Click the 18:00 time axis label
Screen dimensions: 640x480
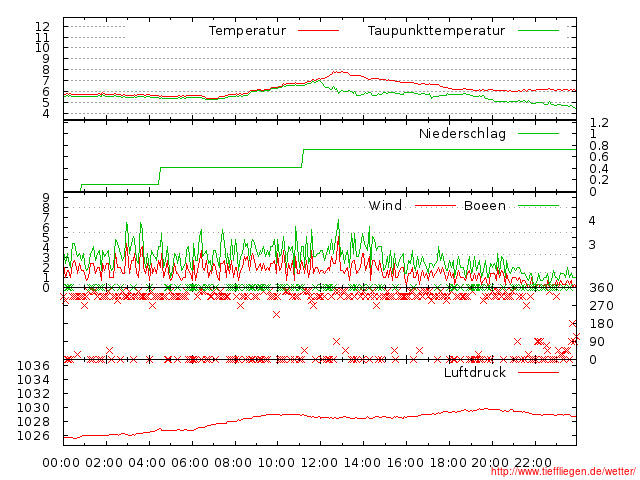[449, 463]
